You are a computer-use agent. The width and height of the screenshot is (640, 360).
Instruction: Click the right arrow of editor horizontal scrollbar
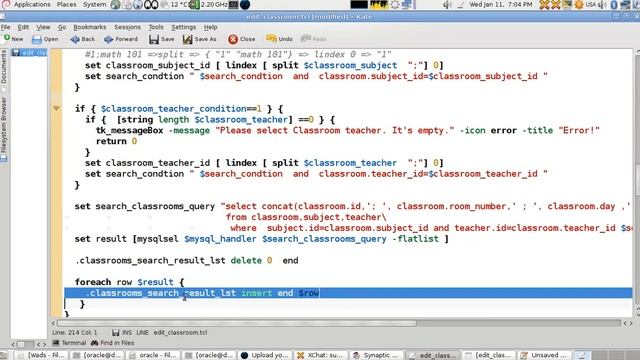point(631,323)
